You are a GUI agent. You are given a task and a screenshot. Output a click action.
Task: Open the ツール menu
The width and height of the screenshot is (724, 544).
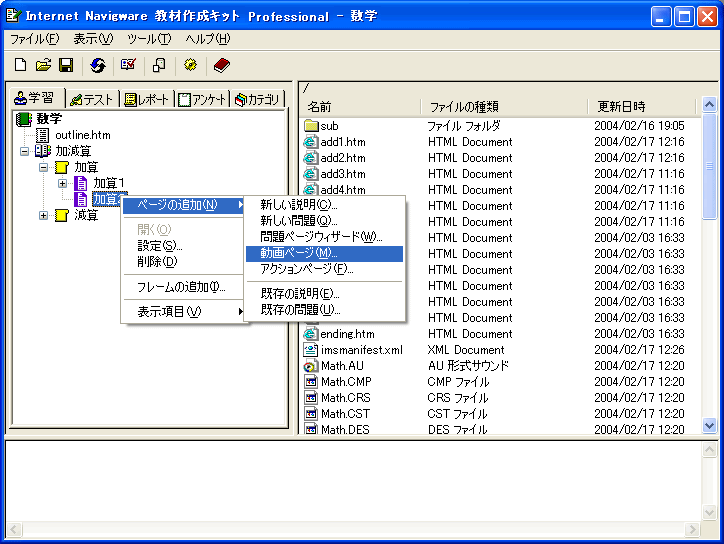pos(149,39)
